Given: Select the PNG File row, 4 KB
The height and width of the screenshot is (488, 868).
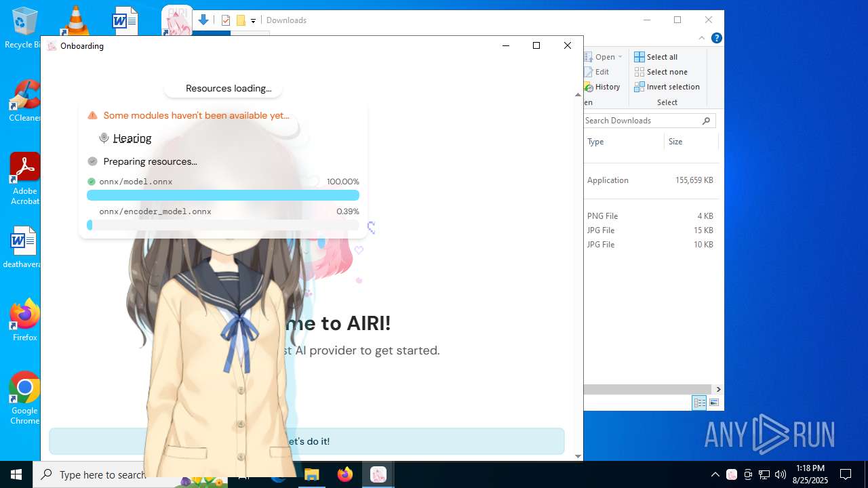Looking at the screenshot, I should pos(650,216).
